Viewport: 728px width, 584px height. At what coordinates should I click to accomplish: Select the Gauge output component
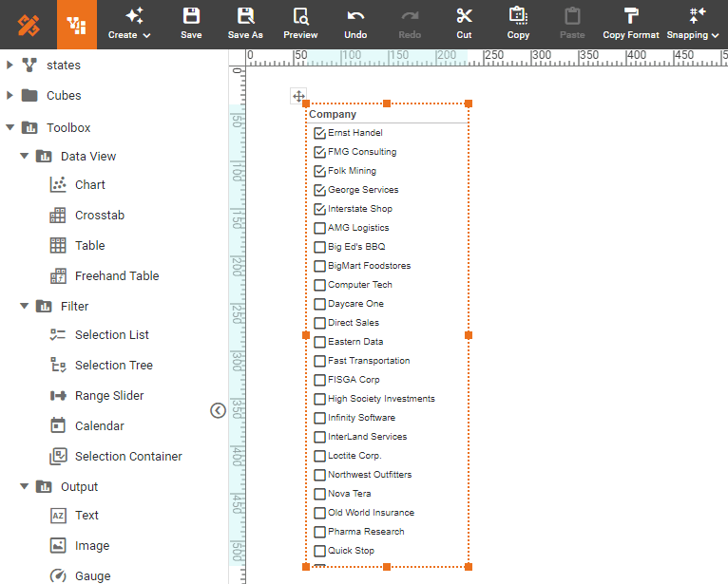coord(92,576)
